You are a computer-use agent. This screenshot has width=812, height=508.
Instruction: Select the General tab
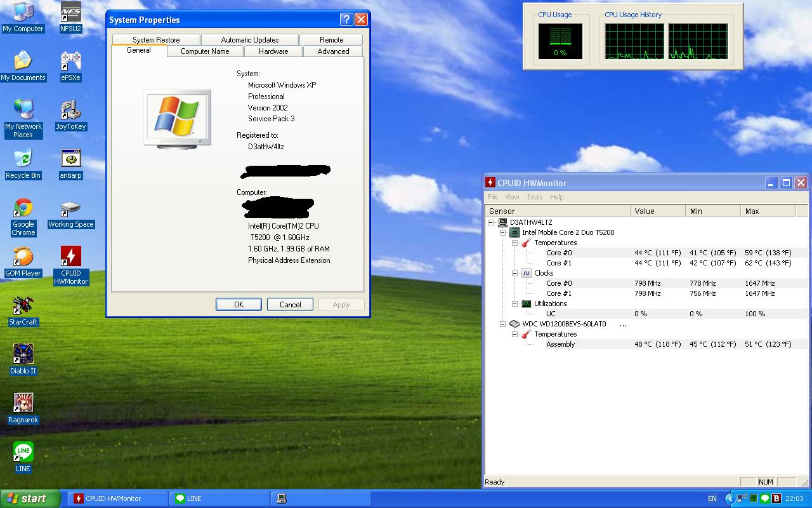[139, 50]
